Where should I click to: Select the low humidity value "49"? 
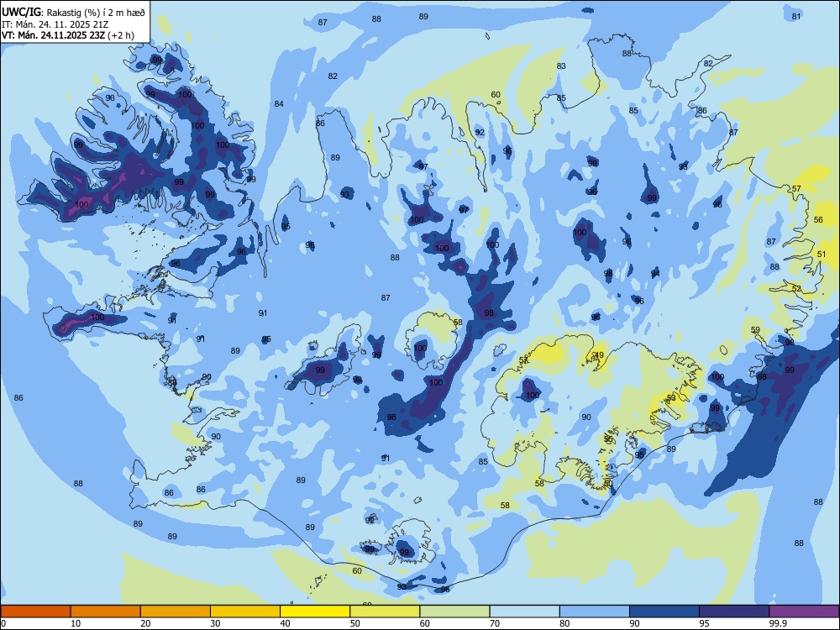point(599,355)
